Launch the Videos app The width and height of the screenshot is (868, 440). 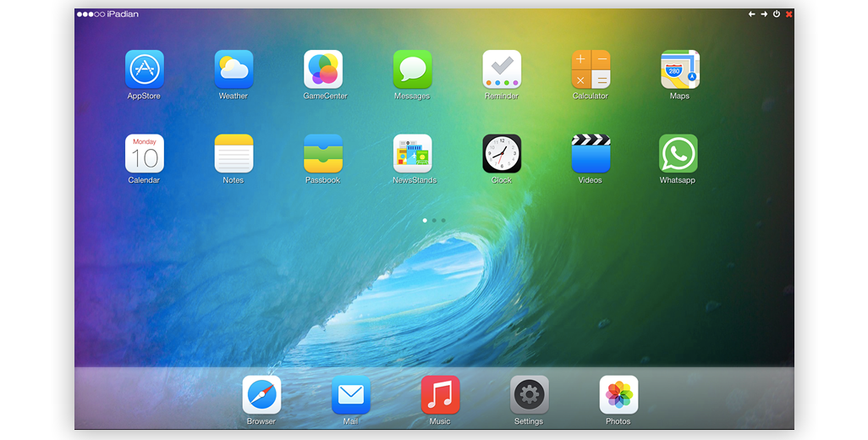[x=591, y=153]
